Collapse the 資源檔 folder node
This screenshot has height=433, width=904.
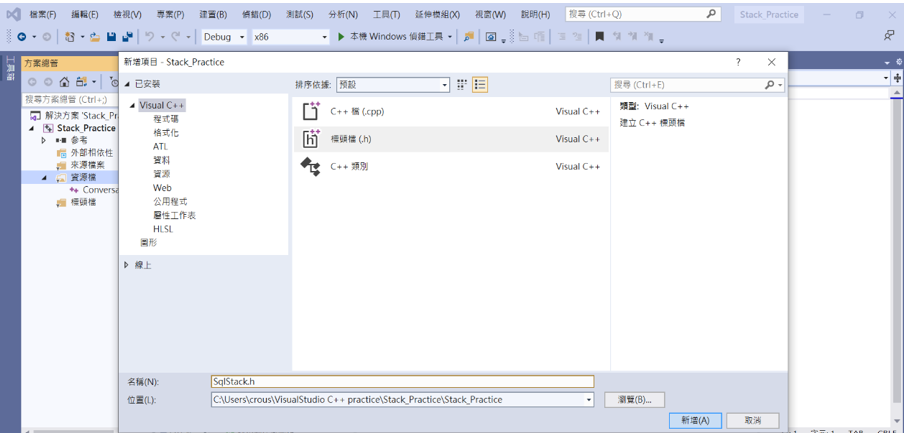tap(44, 178)
